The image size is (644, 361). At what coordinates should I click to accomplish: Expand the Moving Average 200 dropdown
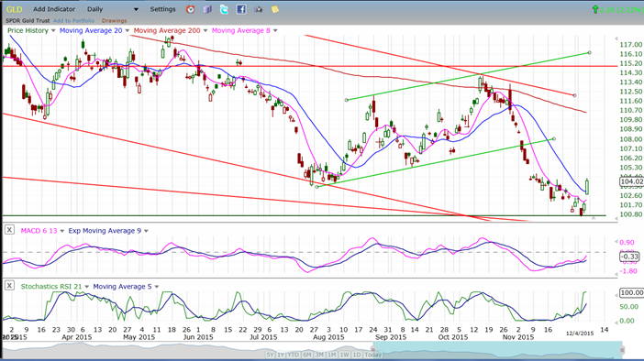pos(205,31)
